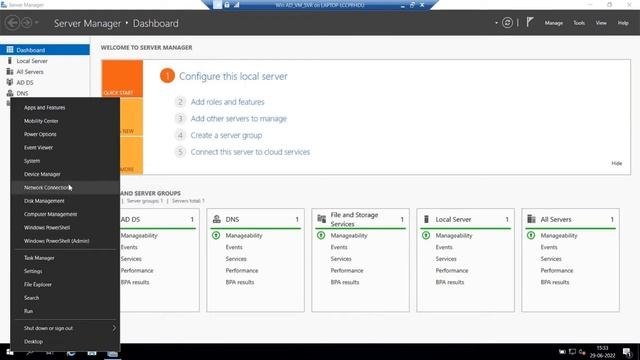This screenshot has height=360, width=640.
Task: Click Connect this server to cloud services
Action: pos(250,152)
